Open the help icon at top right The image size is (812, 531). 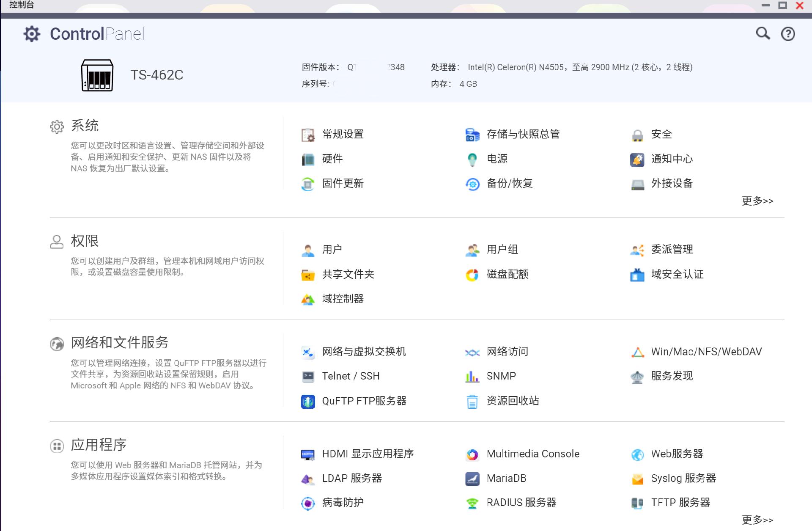coord(787,33)
